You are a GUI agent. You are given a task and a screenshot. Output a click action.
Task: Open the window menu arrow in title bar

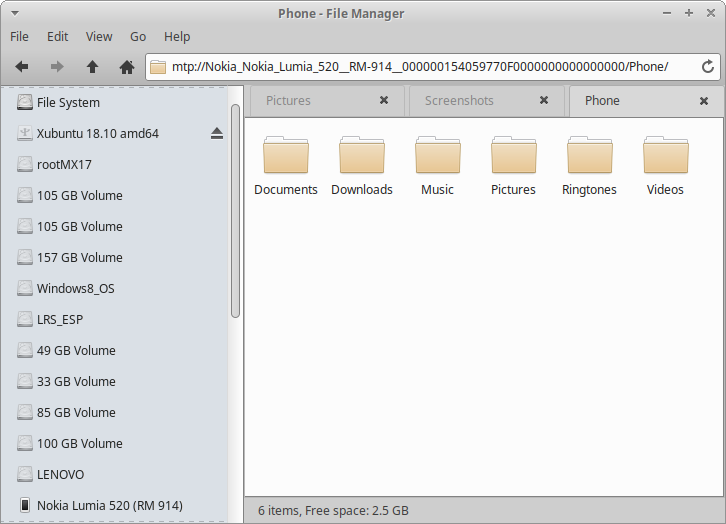pos(15,13)
